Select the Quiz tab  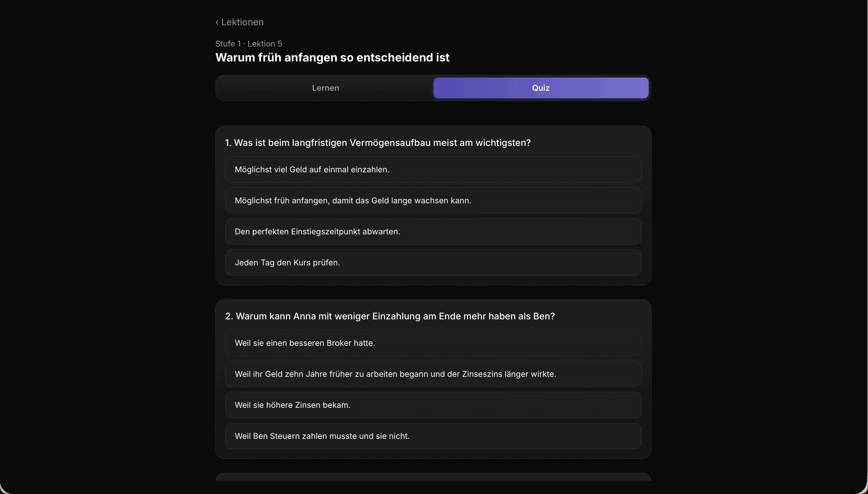click(541, 88)
